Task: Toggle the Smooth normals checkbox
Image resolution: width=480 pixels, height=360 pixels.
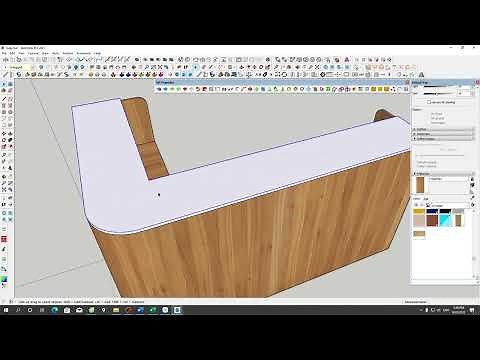Action: tap(417, 162)
